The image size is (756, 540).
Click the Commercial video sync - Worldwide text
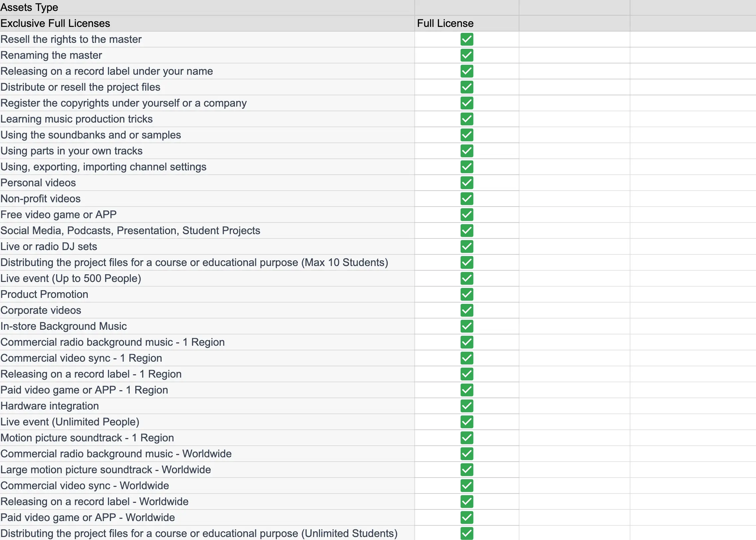point(85,486)
